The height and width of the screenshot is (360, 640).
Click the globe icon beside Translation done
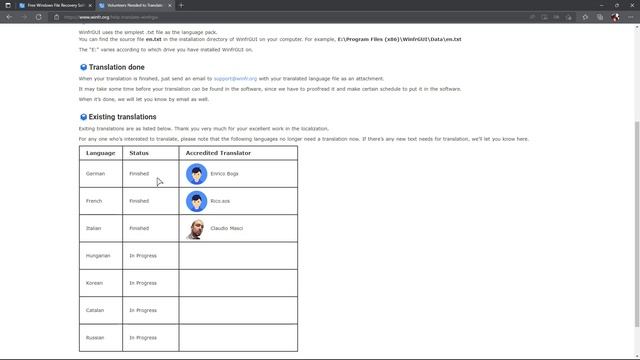pos(83,67)
